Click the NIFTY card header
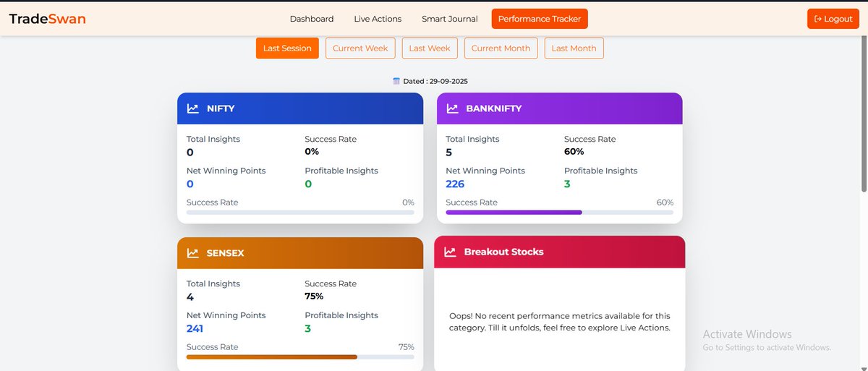This screenshot has width=868, height=371. tap(300, 108)
